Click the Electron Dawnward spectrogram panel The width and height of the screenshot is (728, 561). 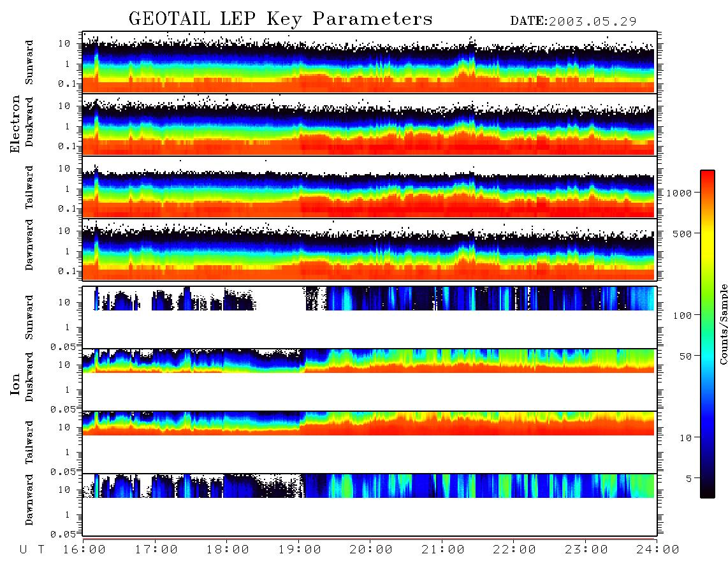(x=370, y=249)
